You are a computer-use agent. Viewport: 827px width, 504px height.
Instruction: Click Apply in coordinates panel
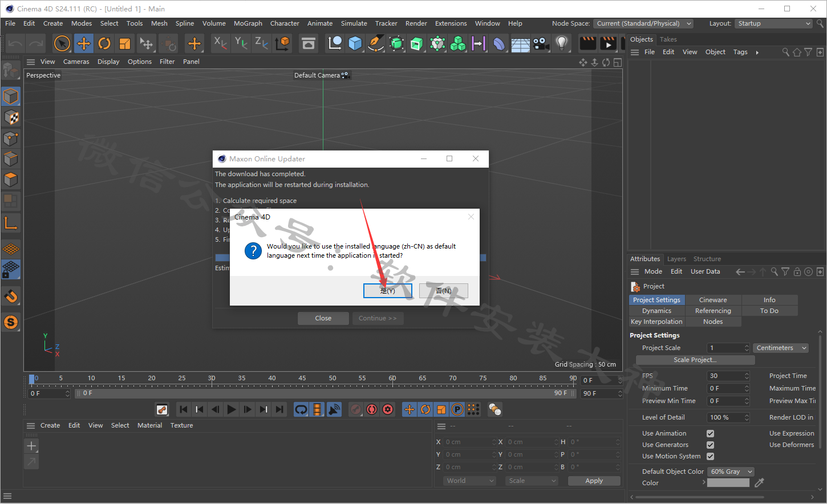594,481
